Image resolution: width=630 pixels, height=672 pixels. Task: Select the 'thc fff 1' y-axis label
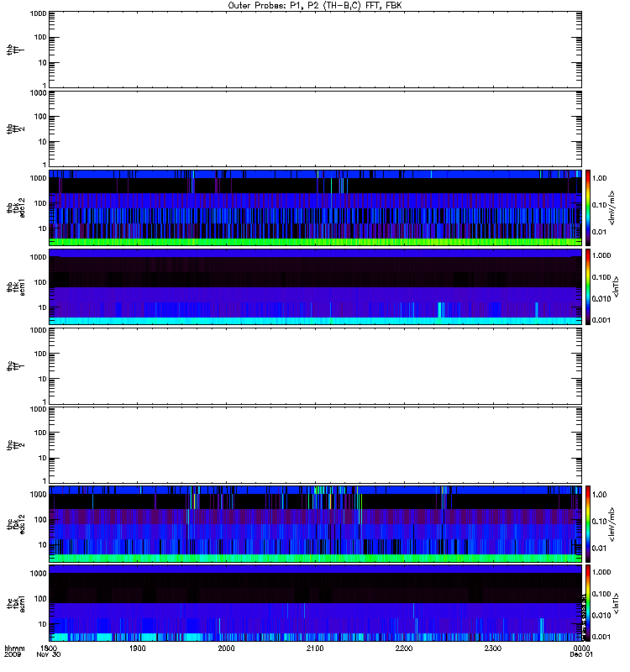point(15,366)
